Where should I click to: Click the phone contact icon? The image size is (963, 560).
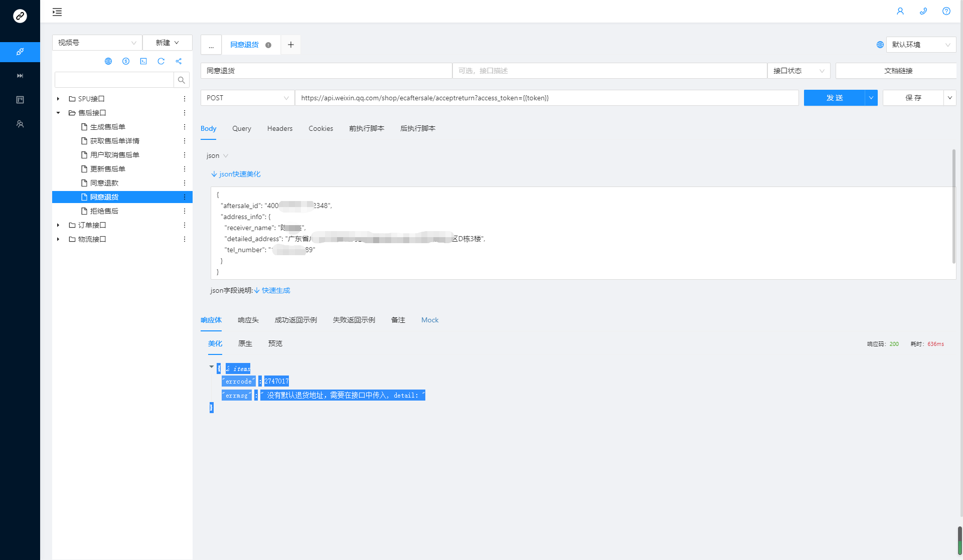[923, 11]
